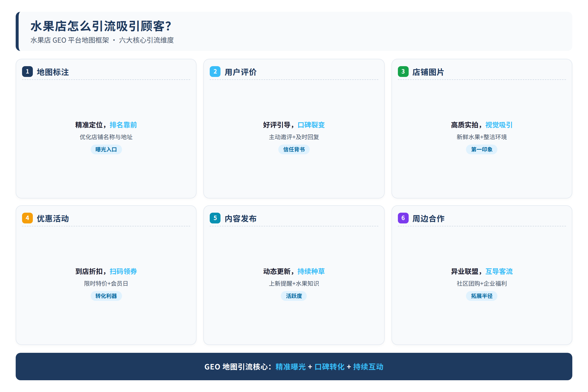The height and width of the screenshot is (392, 588).
Task: Click the number 1 badge beside 地图标注
Action: pyautogui.click(x=27, y=72)
